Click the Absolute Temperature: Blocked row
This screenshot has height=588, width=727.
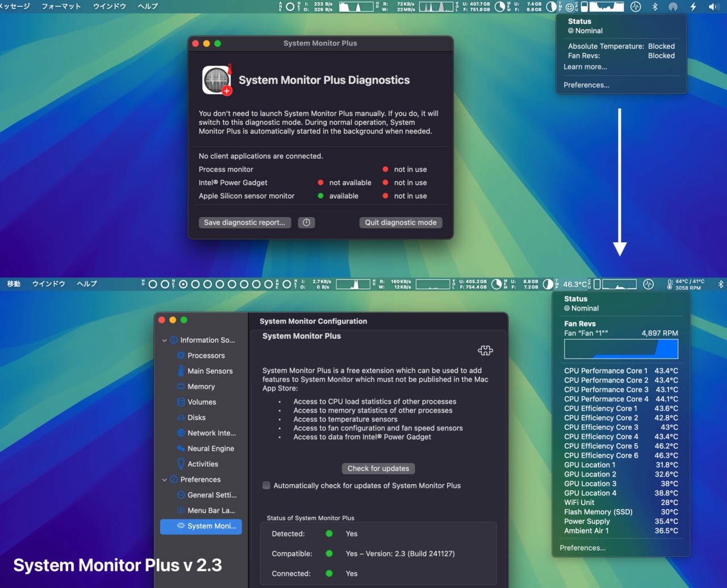pyautogui.click(x=621, y=47)
